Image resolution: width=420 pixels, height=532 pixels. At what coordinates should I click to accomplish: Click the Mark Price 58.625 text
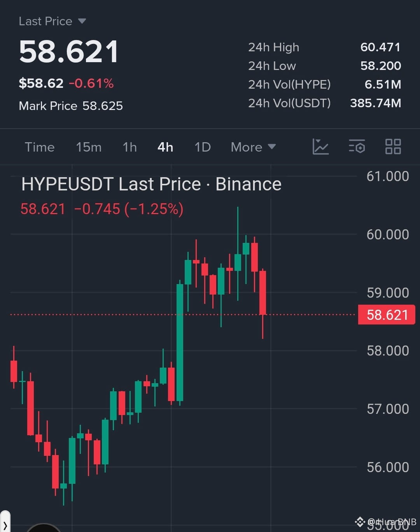(71, 106)
